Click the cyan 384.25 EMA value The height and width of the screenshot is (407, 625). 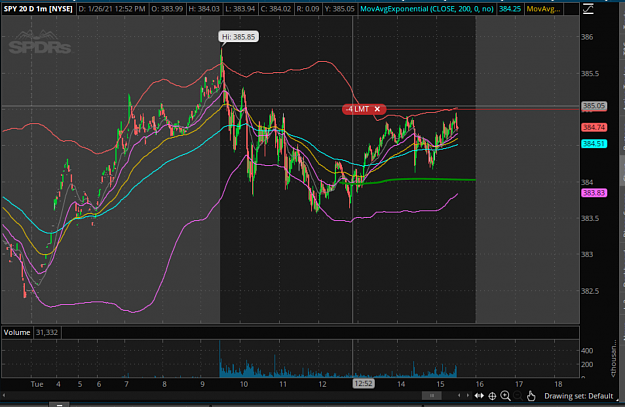coord(510,9)
